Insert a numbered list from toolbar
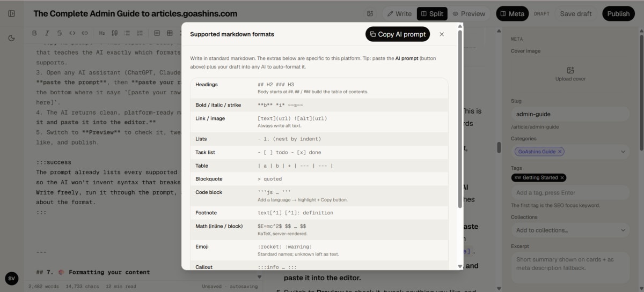 pyautogui.click(x=140, y=33)
